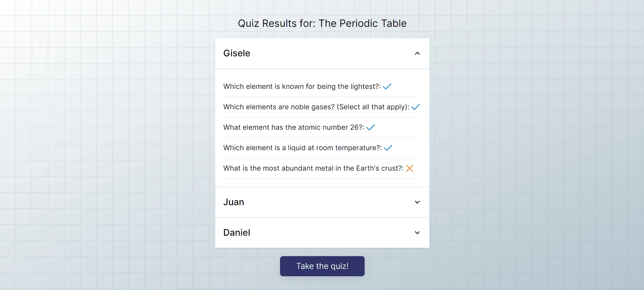Select the Gisele accordion header name
The height and width of the screenshot is (290, 644).
237,53
